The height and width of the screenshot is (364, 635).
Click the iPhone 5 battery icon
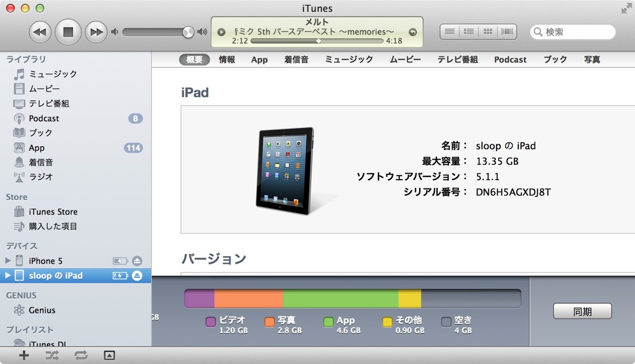tap(120, 261)
